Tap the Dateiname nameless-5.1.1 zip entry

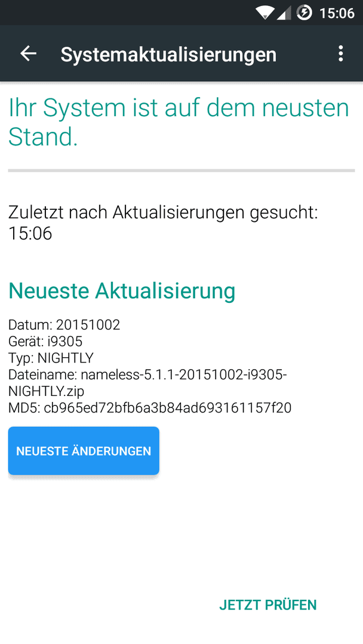[147, 383]
